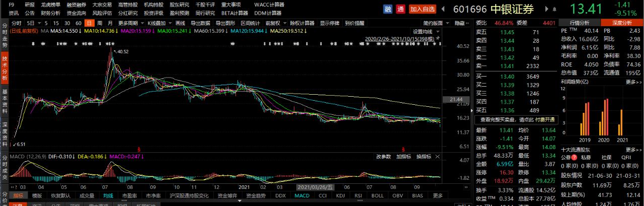
Task: Click the blue 融 margin trading badge
Action: (x=387, y=9)
